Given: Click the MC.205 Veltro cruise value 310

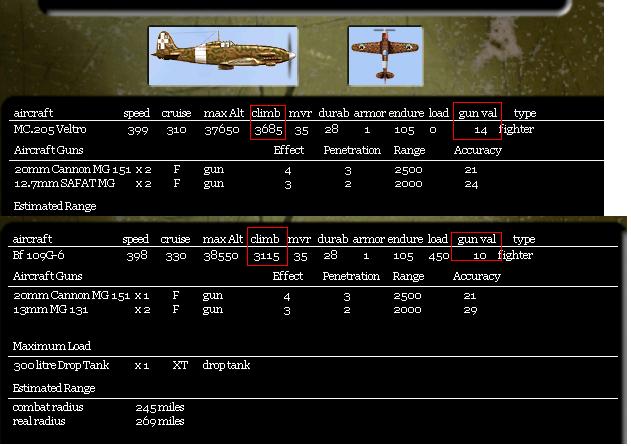Looking at the screenshot, I should tap(176, 130).
